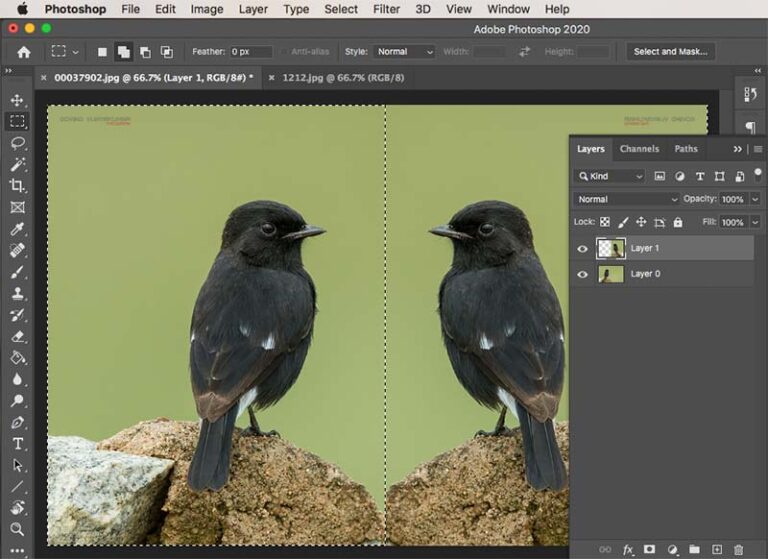Toggle lock image pixels brush icon

coord(623,222)
